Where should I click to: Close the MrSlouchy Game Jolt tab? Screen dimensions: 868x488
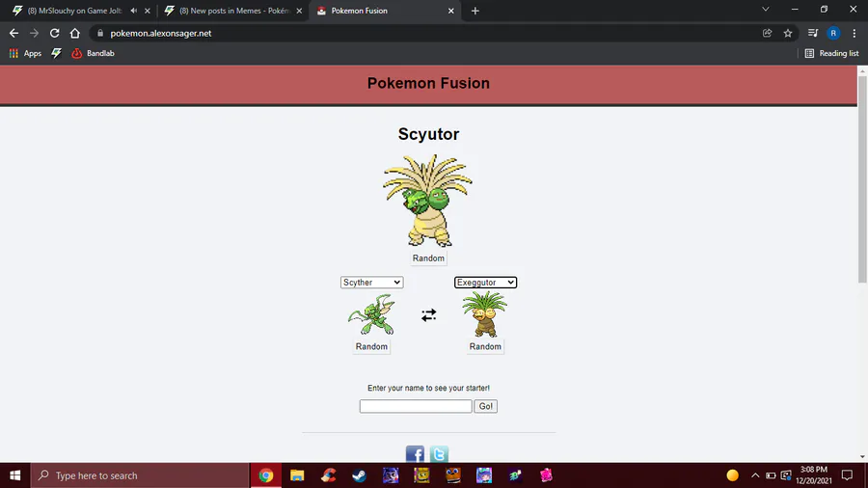(x=148, y=11)
